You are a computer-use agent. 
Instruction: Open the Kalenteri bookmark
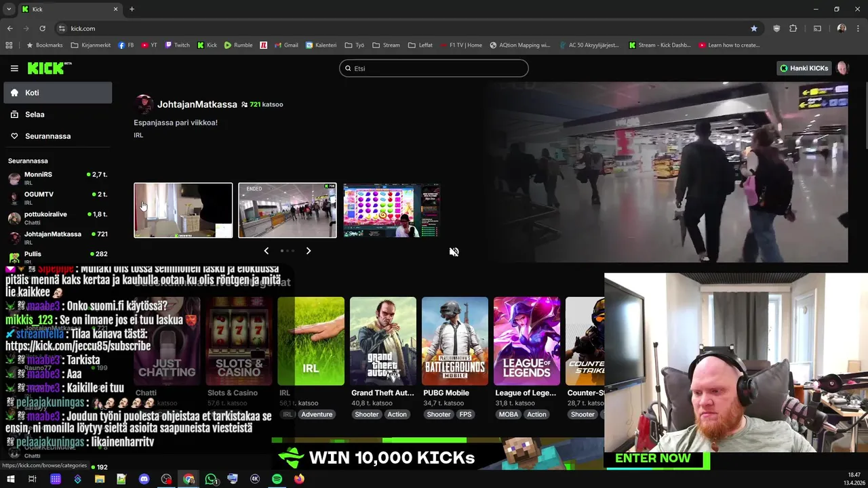click(x=321, y=45)
